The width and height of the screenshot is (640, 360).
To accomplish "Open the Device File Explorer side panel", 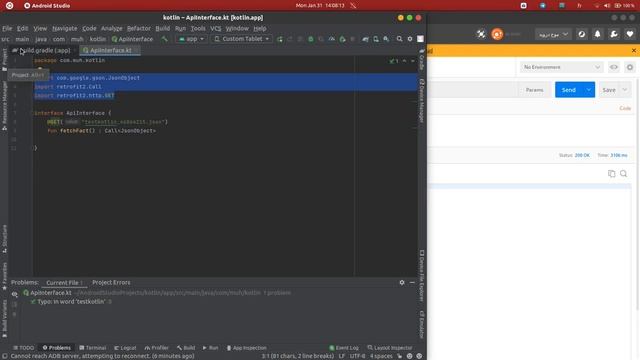I will tap(422, 276).
